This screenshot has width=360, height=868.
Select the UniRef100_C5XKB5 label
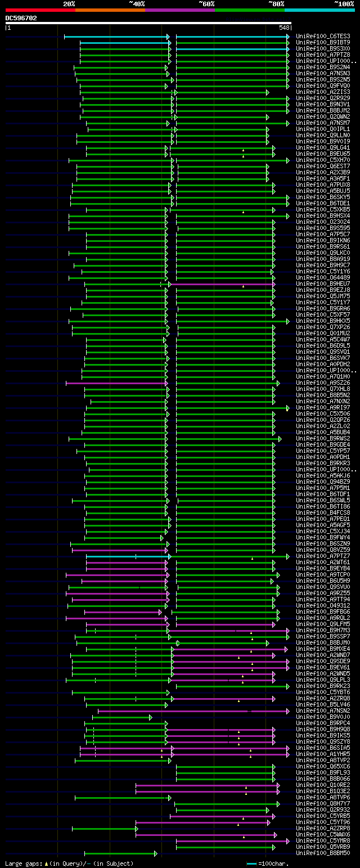[x=323, y=210]
